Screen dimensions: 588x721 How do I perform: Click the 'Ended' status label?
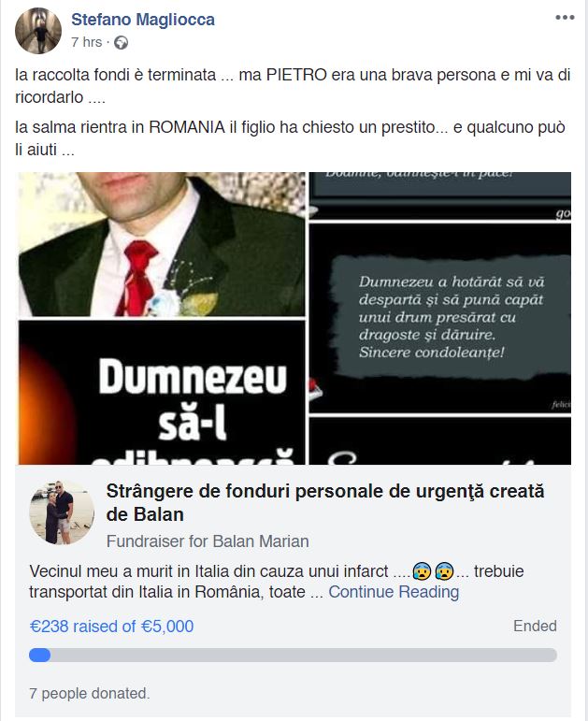535,626
